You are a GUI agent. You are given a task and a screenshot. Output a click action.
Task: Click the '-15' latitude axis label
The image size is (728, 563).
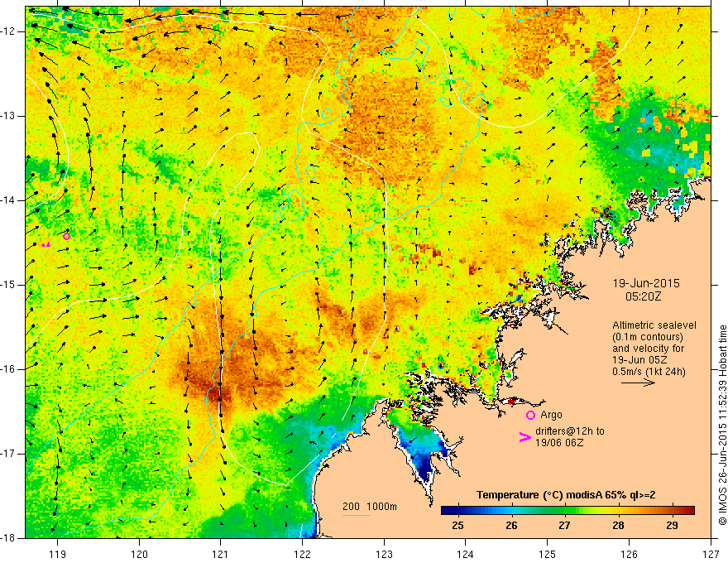pos(8,285)
